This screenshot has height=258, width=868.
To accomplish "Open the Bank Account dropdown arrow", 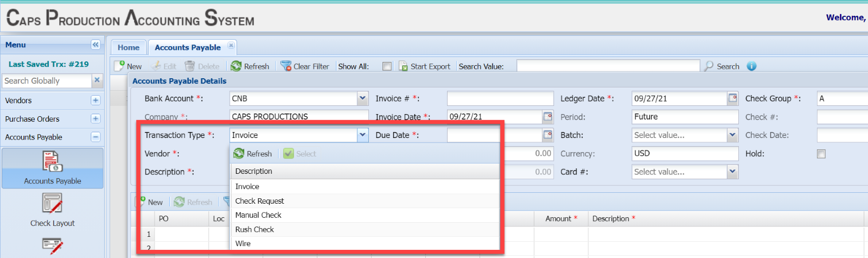I will (362, 98).
